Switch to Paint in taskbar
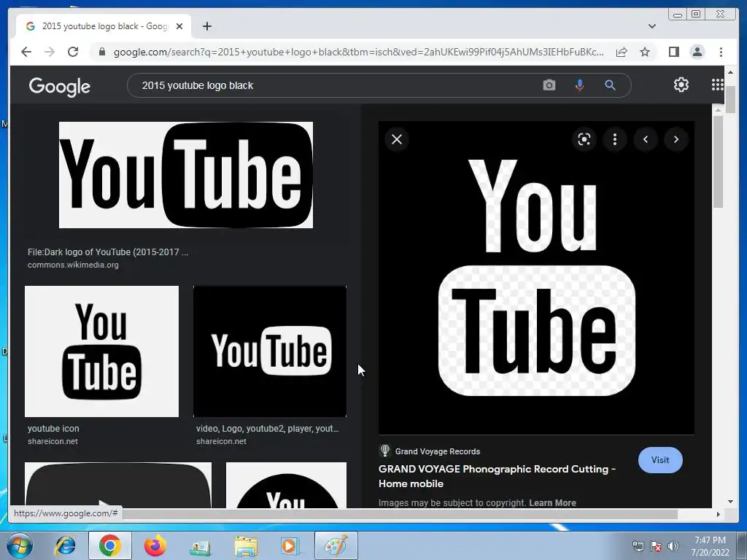 pyautogui.click(x=336, y=545)
